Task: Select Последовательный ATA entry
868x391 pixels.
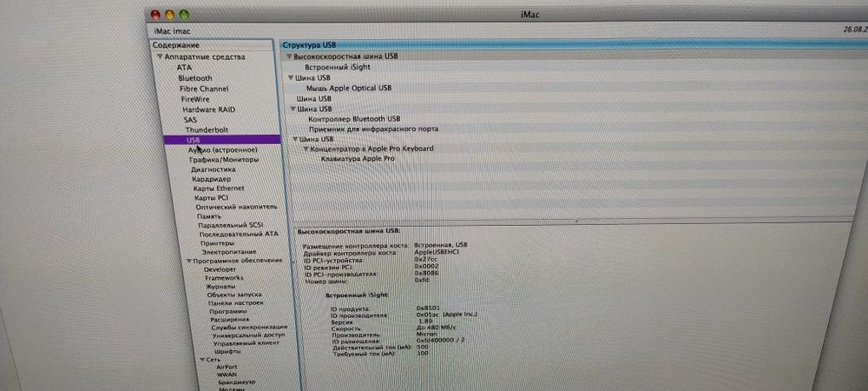Action: [239, 234]
